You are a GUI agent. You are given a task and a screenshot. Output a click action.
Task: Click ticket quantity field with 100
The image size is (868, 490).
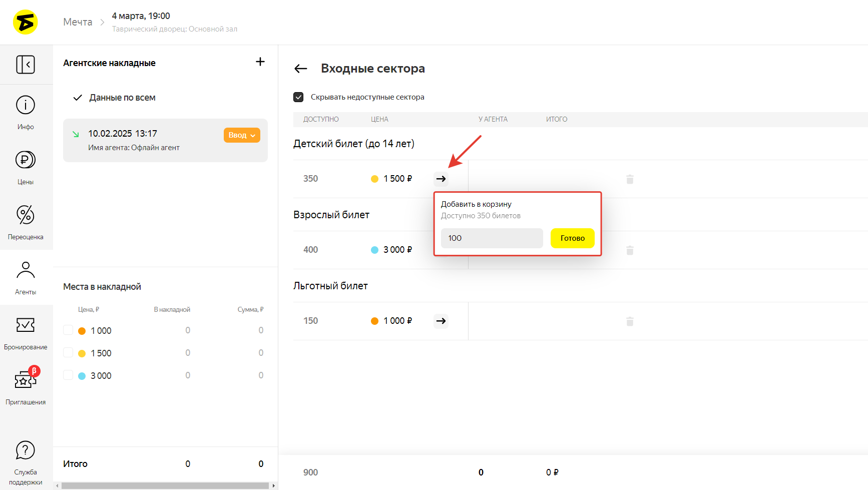tap(492, 238)
